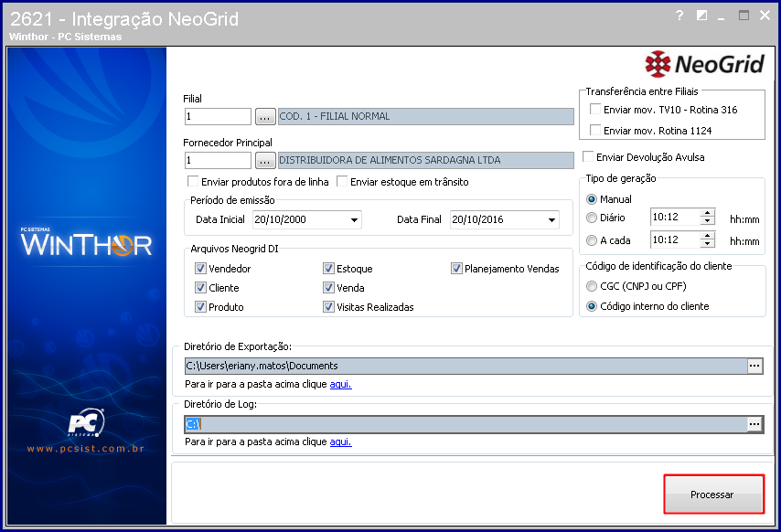Click the A cada time field
This screenshot has height=532, width=781.
(x=675, y=239)
